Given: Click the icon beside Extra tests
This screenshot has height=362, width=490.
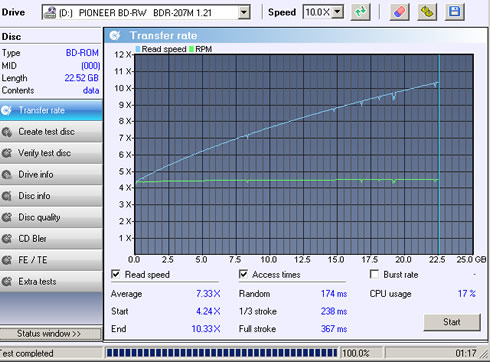Looking at the screenshot, I should coord(7,282).
